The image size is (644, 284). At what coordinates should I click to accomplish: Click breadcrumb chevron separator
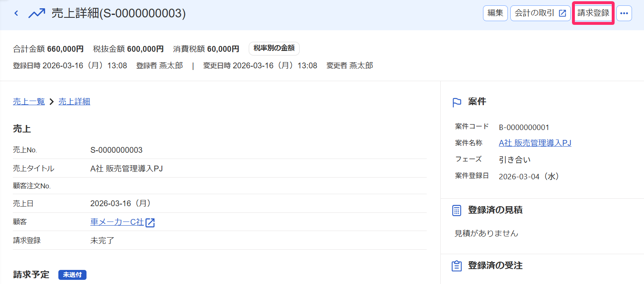pyautogui.click(x=52, y=101)
